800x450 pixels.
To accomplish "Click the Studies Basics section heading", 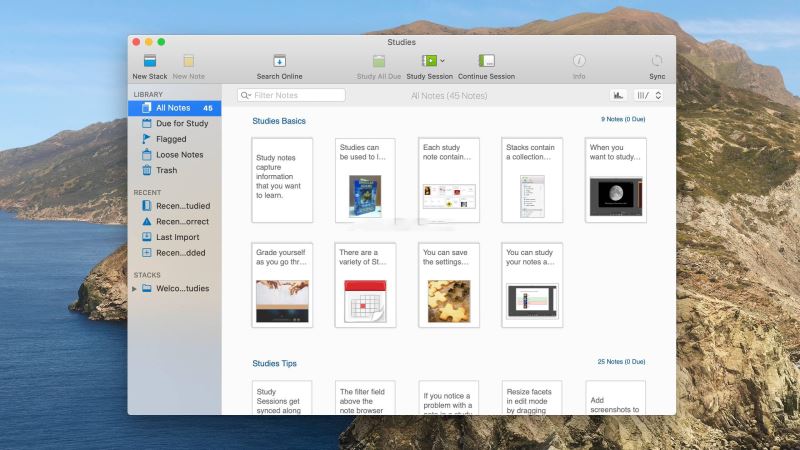I will coord(279,121).
